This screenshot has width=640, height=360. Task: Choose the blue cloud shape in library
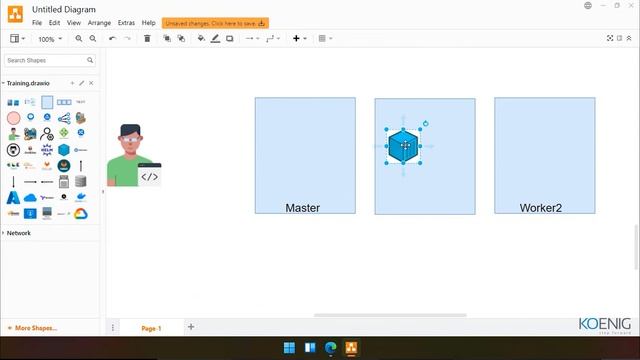tap(30, 198)
